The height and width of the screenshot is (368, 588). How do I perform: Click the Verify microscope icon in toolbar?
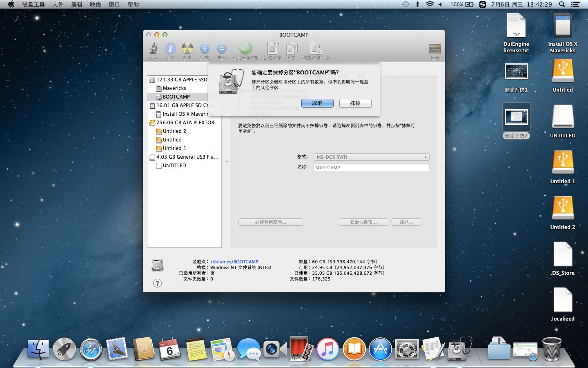coord(153,49)
